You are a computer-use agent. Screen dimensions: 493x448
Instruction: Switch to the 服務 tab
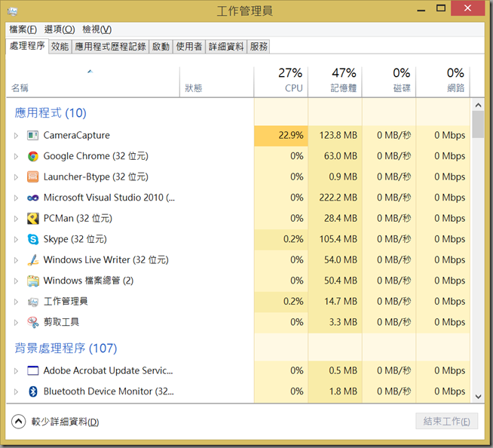coord(259,47)
